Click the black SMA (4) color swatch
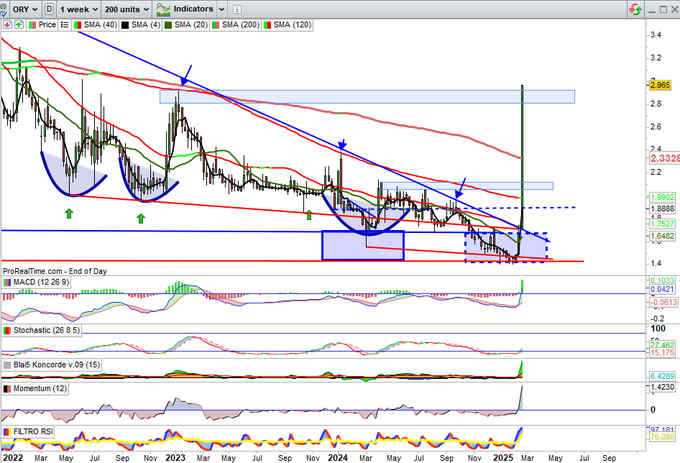 (x=125, y=25)
